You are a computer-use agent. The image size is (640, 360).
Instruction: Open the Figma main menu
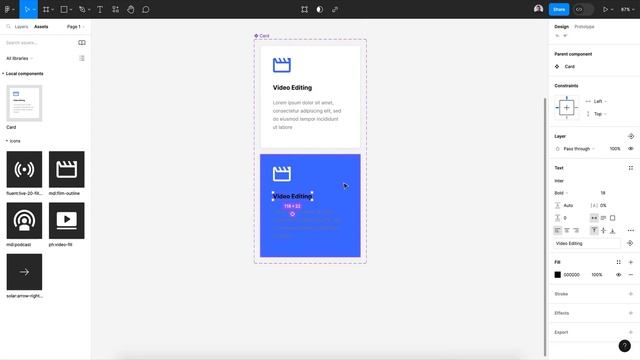tap(8, 9)
